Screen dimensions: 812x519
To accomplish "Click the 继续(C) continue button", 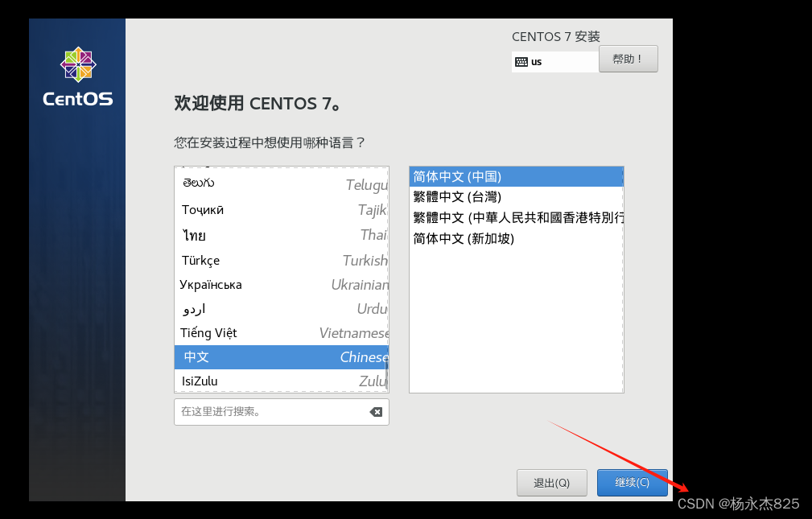I will coord(633,483).
